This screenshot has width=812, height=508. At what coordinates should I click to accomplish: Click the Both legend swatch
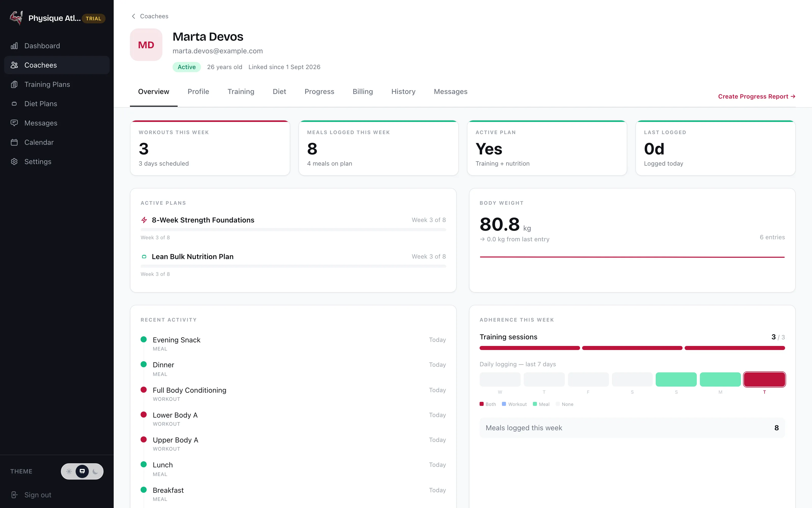coord(482,404)
